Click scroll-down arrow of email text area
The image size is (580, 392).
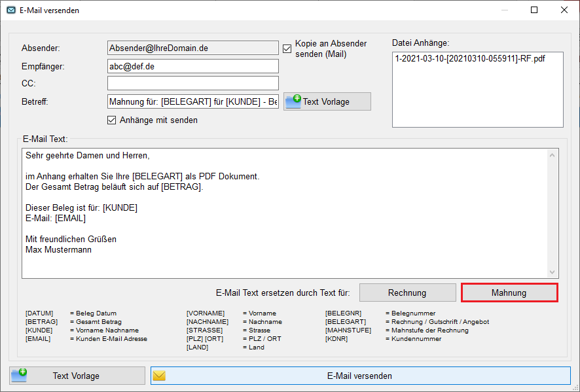[552, 272]
